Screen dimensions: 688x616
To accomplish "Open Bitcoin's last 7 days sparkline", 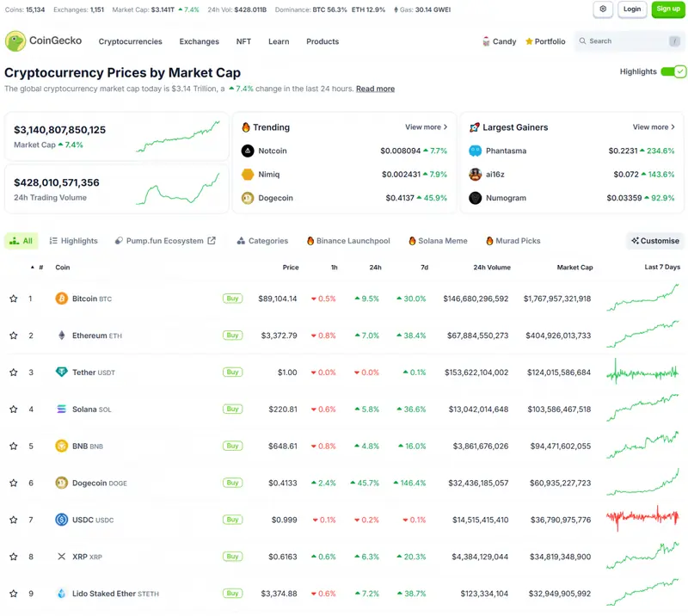I will click(642, 298).
